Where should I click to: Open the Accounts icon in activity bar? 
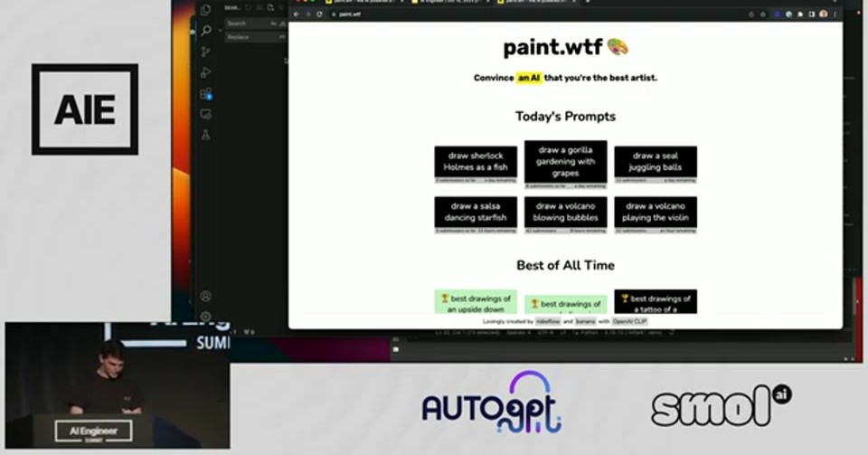tap(206, 296)
